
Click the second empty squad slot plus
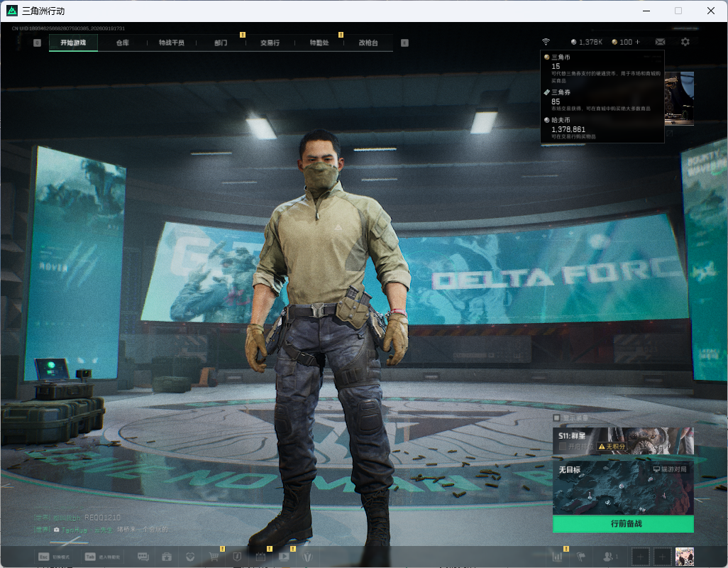[x=663, y=557]
